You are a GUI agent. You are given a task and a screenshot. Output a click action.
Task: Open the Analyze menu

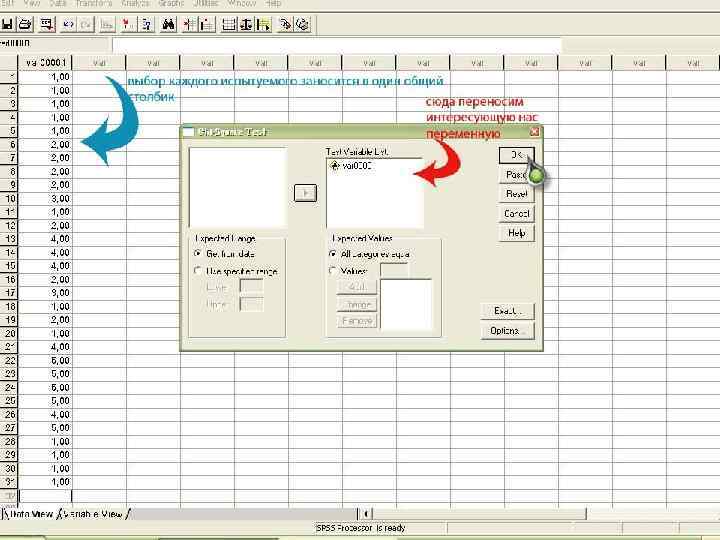pyautogui.click(x=135, y=3)
